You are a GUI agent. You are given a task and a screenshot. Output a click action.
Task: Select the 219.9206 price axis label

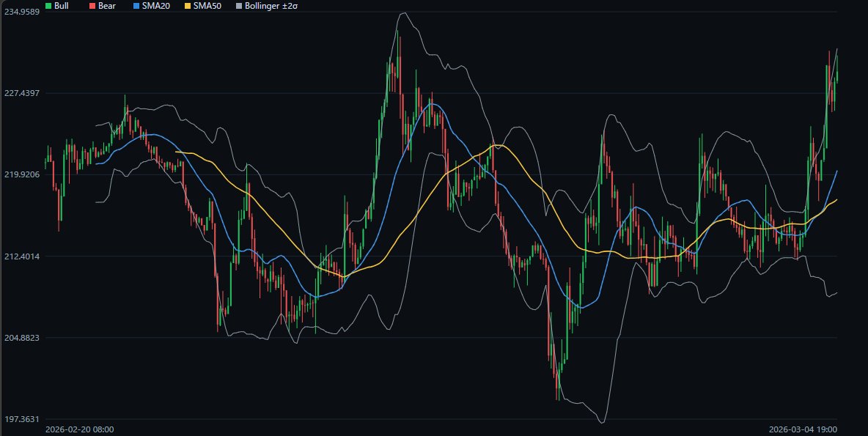point(22,174)
